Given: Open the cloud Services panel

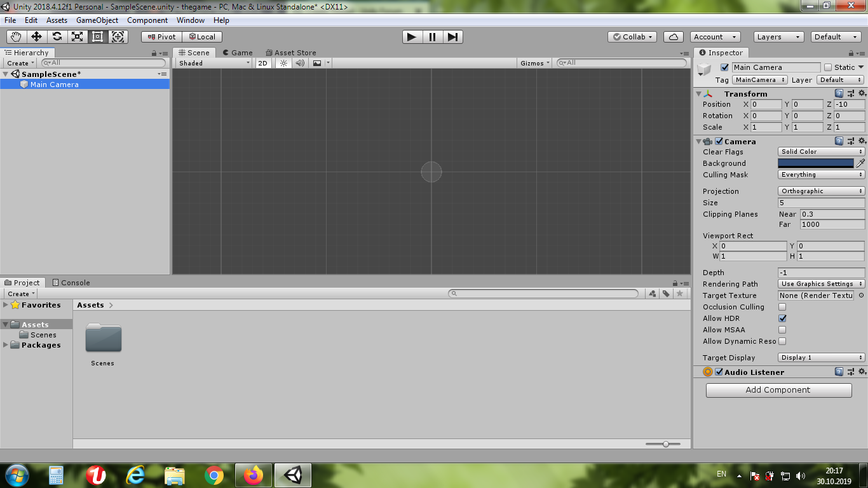Looking at the screenshot, I should pos(674,37).
